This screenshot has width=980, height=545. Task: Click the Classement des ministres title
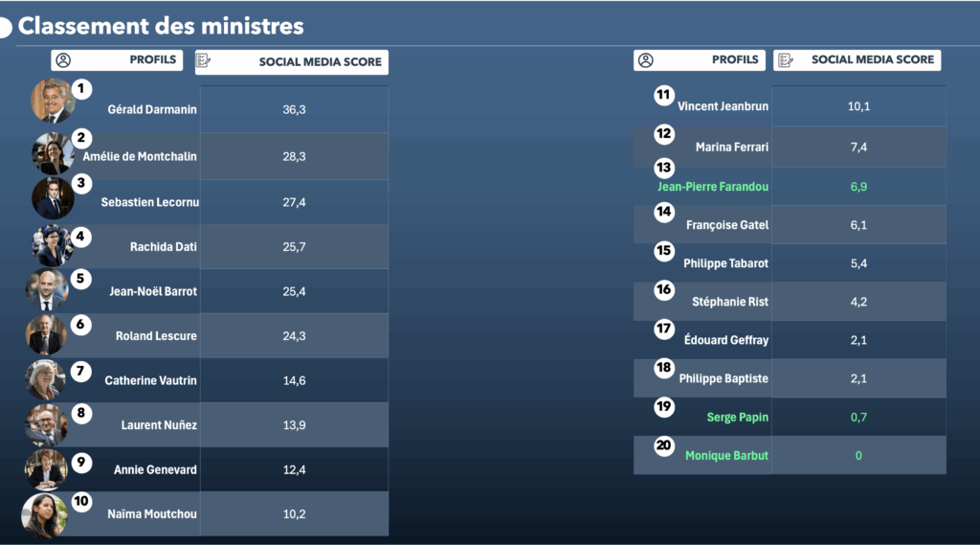pyautogui.click(x=161, y=26)
